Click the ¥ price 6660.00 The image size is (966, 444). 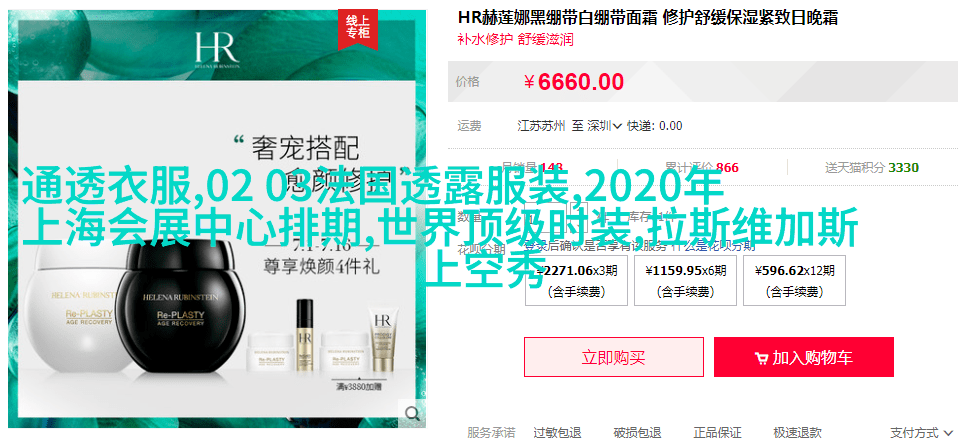click(574, 81)
